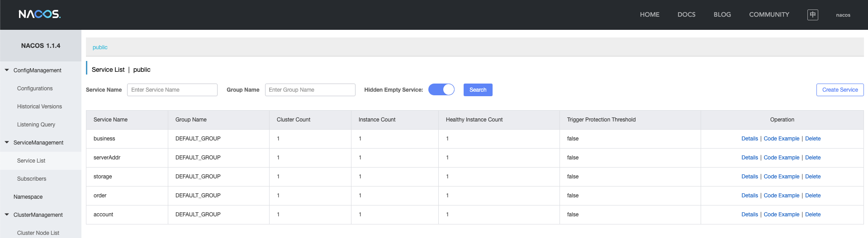Viewport: 868px width, 238px height.
Task: Open Details for the storage service
Action: (749, 177)
